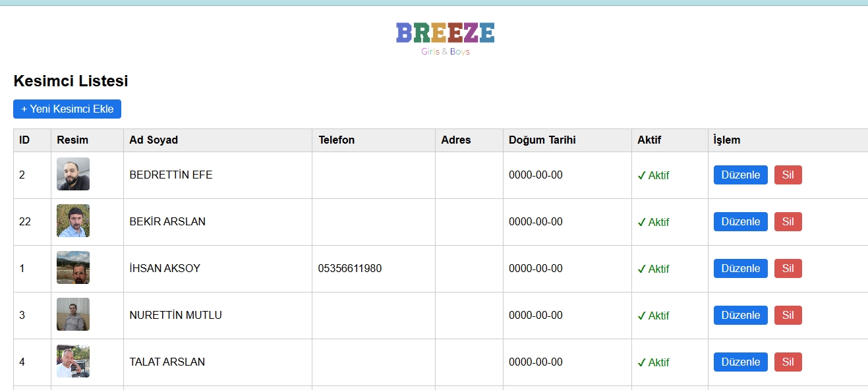Screen dimensions: 868x390
Task: Open TALAT ARSLAN's profile photo
Action: click(73, 361)
